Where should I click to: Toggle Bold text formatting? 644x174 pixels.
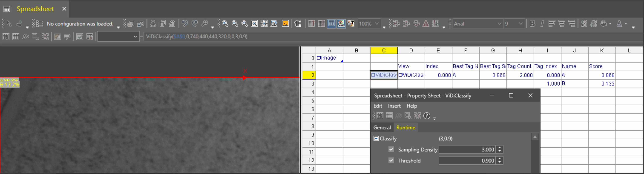click(532, 24)
